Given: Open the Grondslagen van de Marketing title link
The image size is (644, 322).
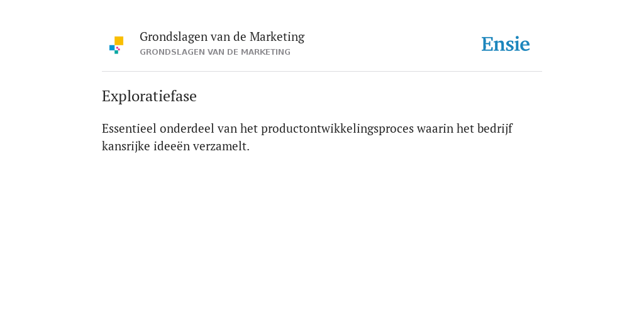Looking at the screenshot, I should (222, 37).
